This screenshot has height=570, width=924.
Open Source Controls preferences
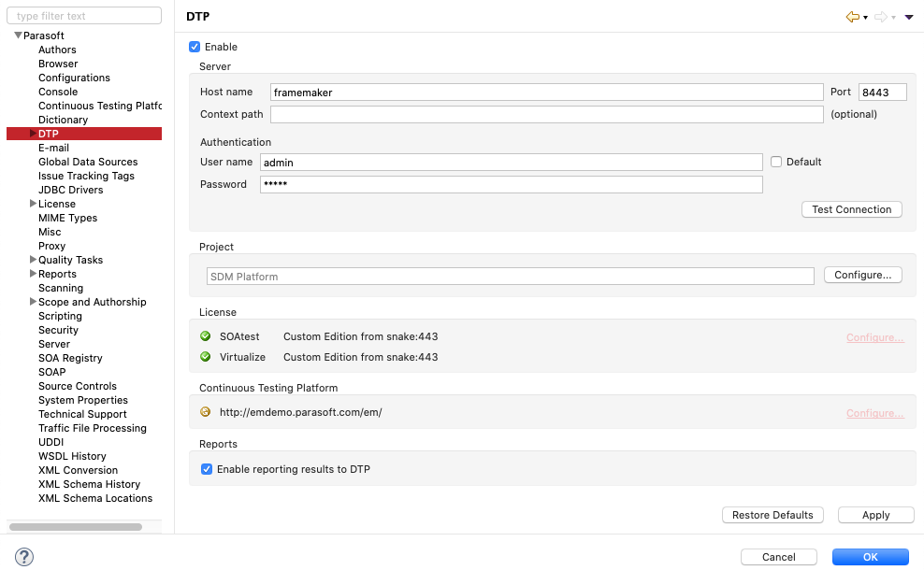[x=78, y=386]
